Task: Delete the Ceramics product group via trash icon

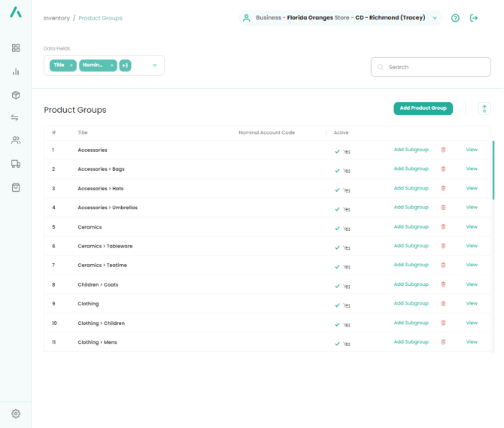Action: (x=443, y=226)
